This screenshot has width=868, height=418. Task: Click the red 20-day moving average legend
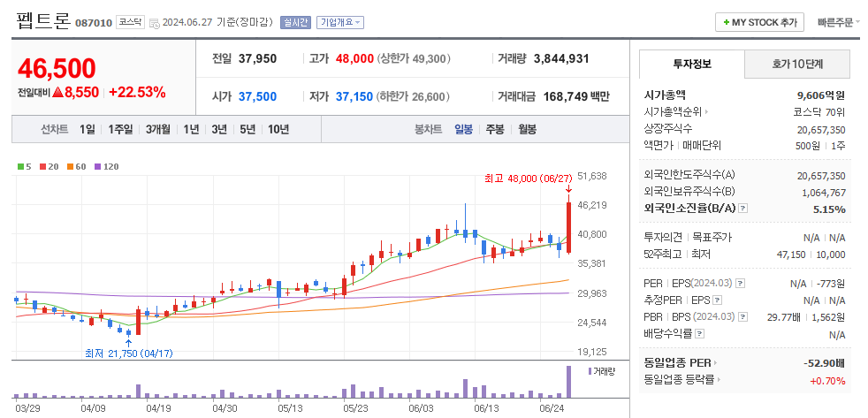click(x=48, y=166)
